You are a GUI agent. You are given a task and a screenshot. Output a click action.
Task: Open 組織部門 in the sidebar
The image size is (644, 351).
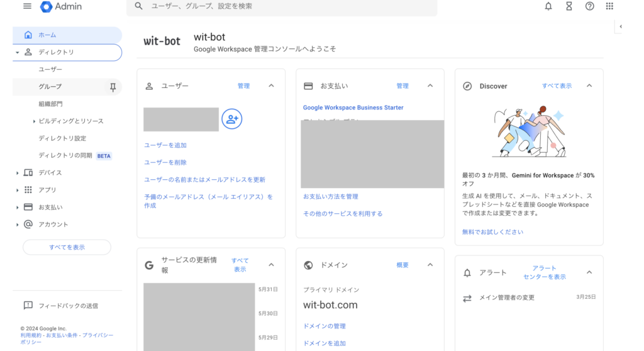point(50,104)
